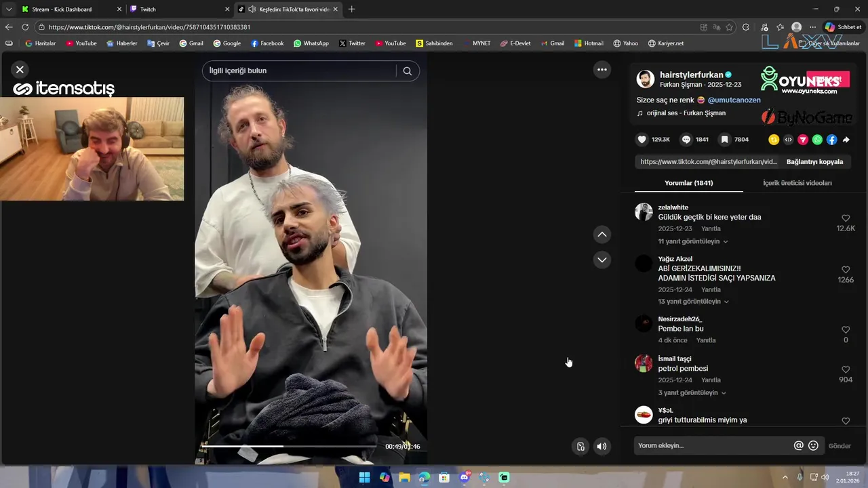Open Edge settings and more menu
Screen dimensions: 868x488
click(812, 27)
